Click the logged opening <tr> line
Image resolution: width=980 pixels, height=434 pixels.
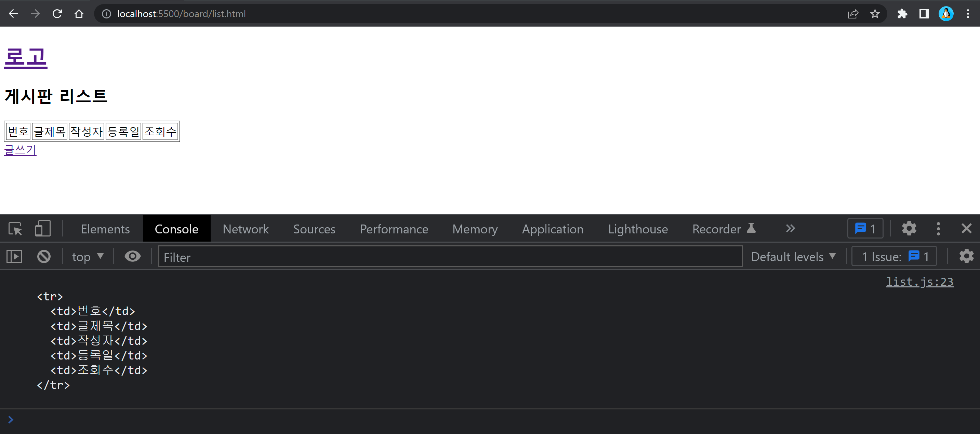tap(50, 296)
